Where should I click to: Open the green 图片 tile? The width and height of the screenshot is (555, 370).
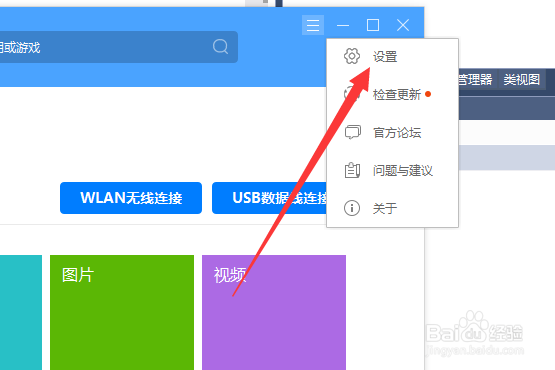(x=122, y=312)
